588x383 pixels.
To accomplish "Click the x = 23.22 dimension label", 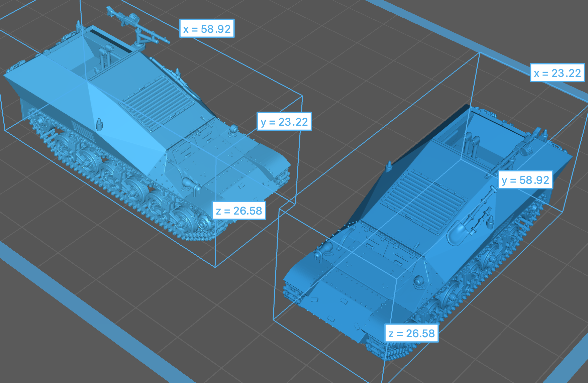I will point(557,73).
